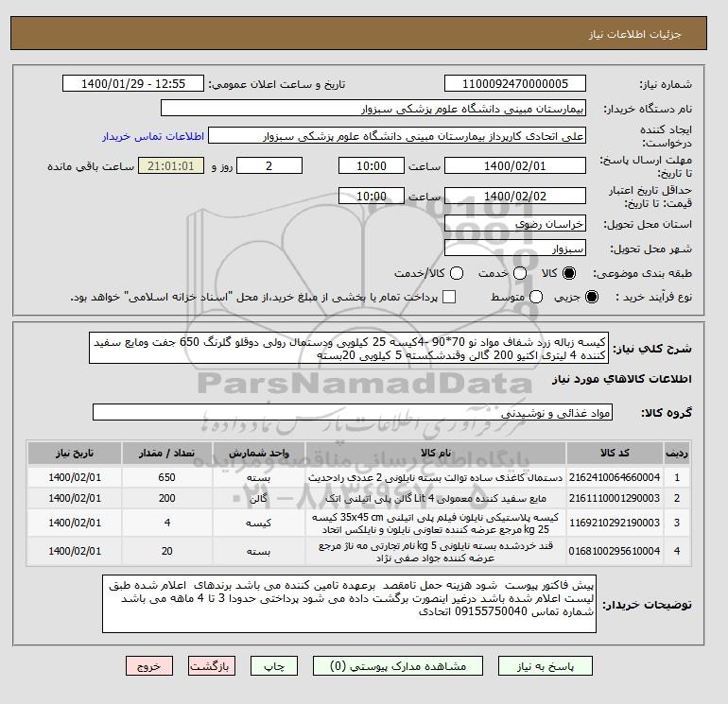Viewport: 728px width, 704px height.
Task: Click the announcement date field 1400/01/29 - 12:55
Action: pos(132,83)
